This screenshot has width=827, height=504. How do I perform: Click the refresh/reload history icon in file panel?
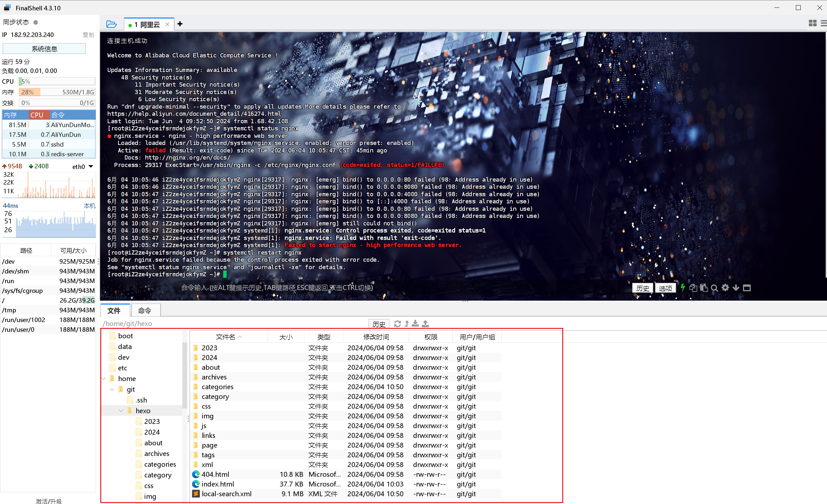pyautogui.click(x=397, y=323)
